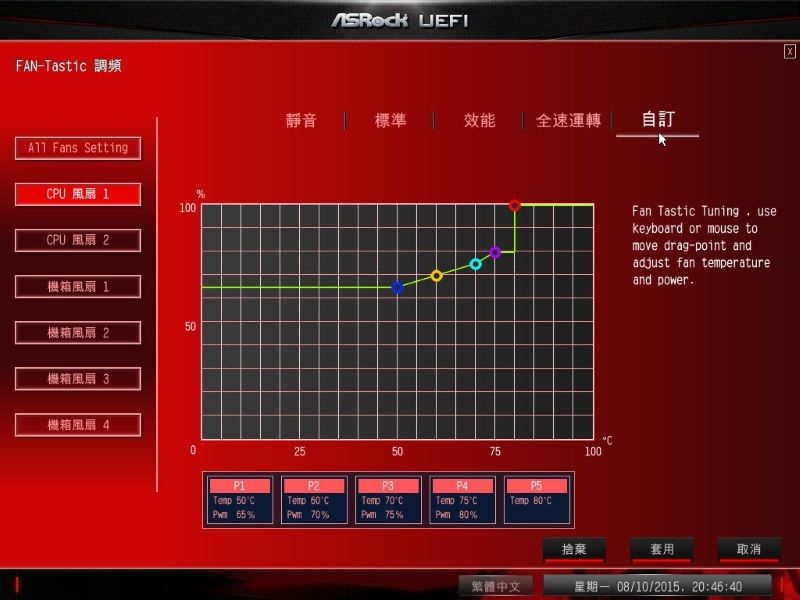Click the All Fans Setting button

tap(78, 148)
